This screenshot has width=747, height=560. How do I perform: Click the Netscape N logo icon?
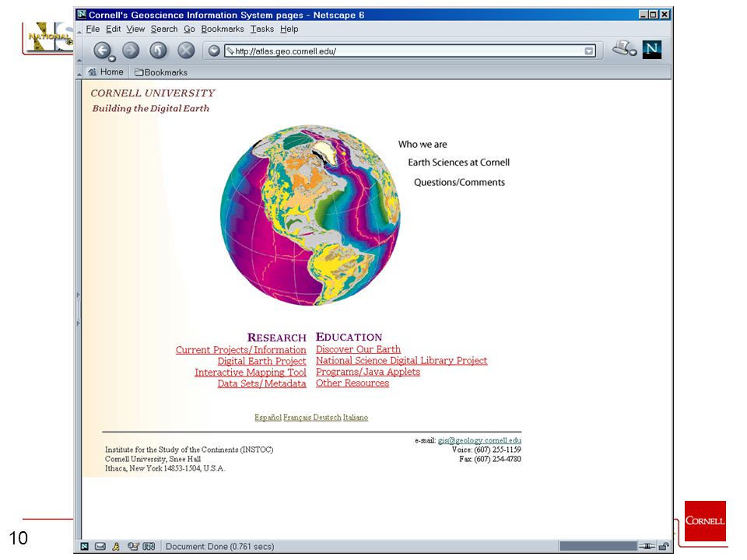click(x=651, y=50)
